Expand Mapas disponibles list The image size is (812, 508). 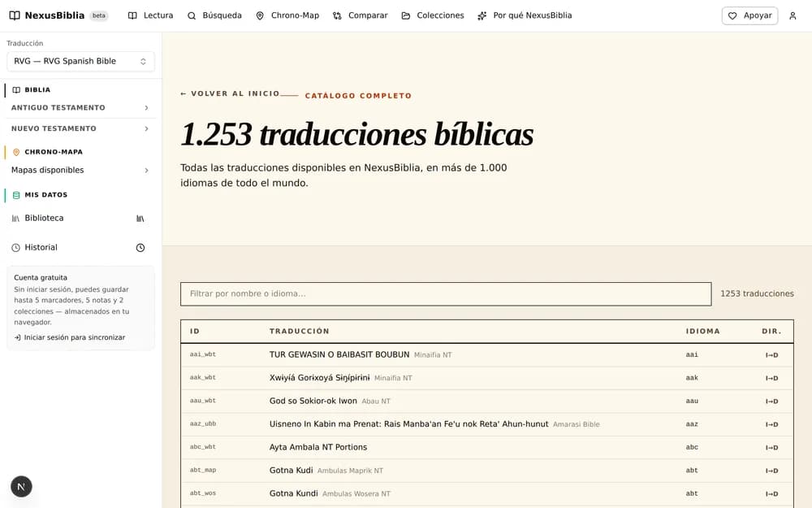pos(80,170)
